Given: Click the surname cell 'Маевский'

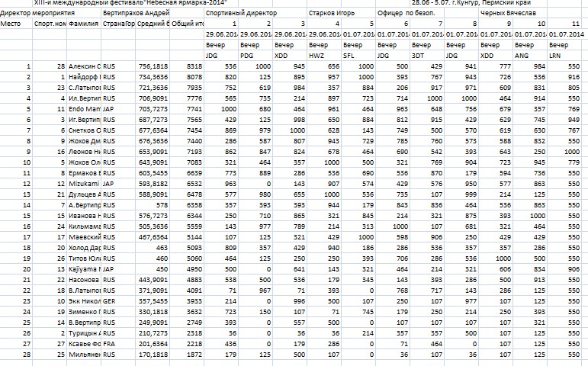Looking at the screenshot, I should pos(84,237).
